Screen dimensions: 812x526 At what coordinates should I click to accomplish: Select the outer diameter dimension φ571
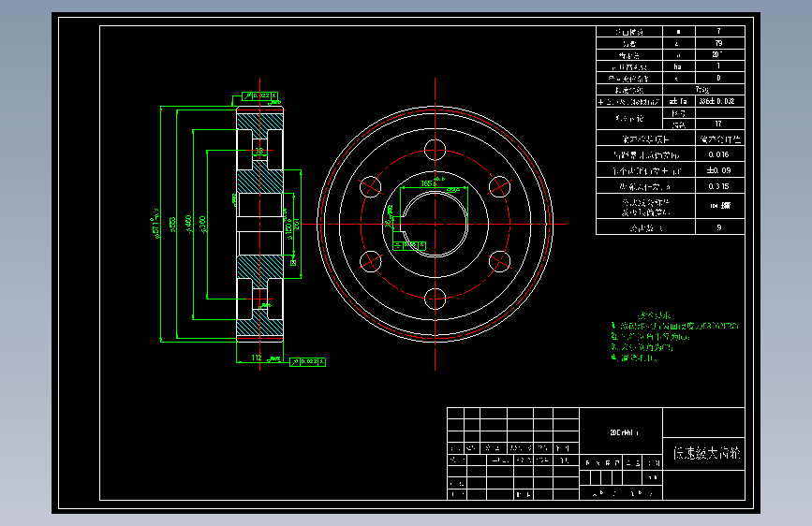tap(155, 225)
